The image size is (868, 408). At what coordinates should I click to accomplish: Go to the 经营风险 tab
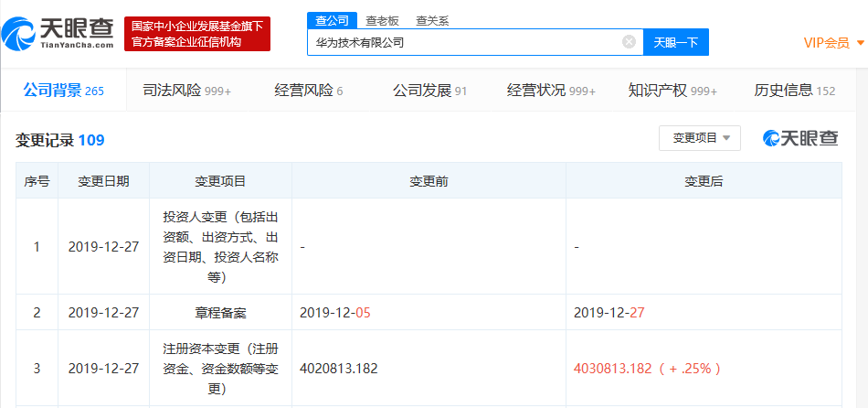(308, 91)
